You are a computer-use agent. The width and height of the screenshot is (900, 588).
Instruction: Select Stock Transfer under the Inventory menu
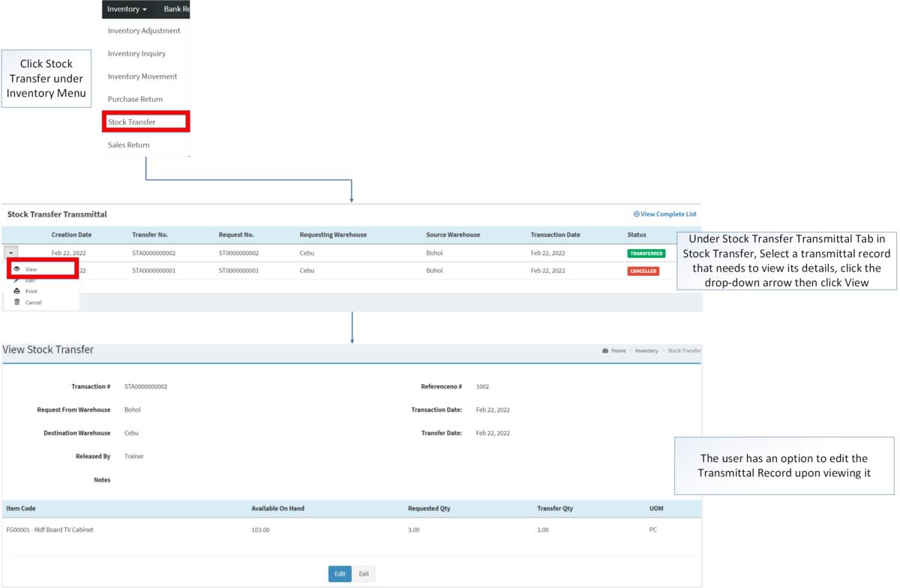pos(132,121)
